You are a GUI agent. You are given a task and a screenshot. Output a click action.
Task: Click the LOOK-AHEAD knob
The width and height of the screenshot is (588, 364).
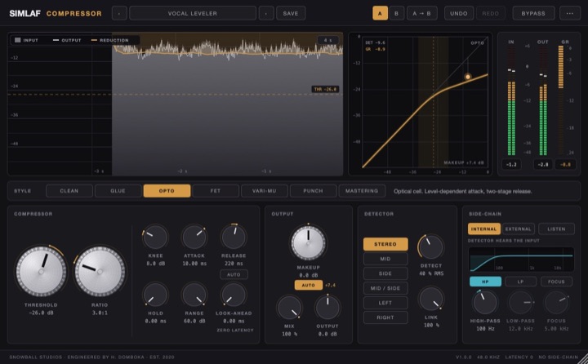234,295
